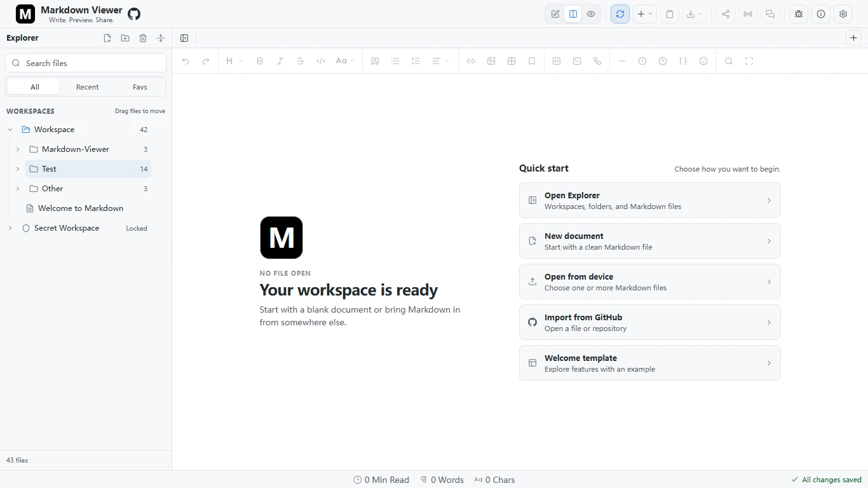The image size is (868, 488).
Task: Expand the Secret Workspace chevron
Action: (x=10, y=228)
